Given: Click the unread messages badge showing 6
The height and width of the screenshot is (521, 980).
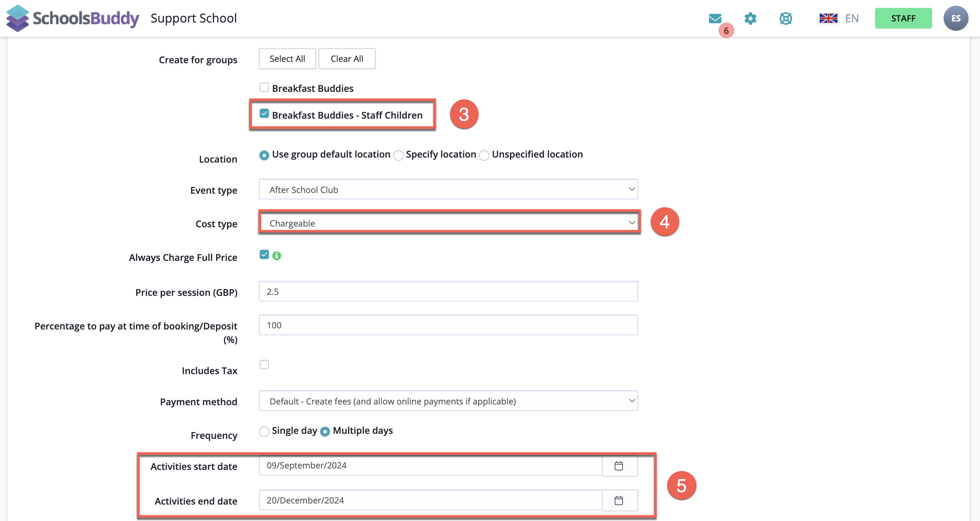Looking at the screenshot, I should (x=726, y=30).
